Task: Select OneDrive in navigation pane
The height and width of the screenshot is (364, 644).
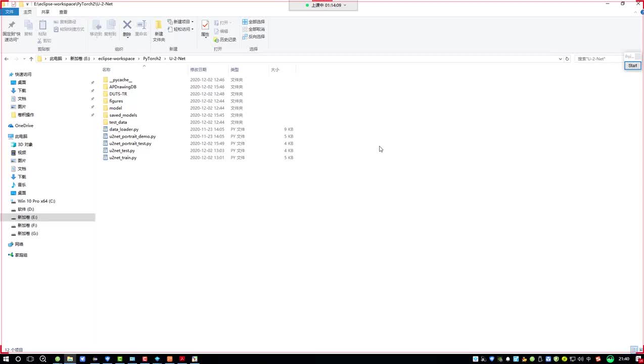Action: pos(24,125)
